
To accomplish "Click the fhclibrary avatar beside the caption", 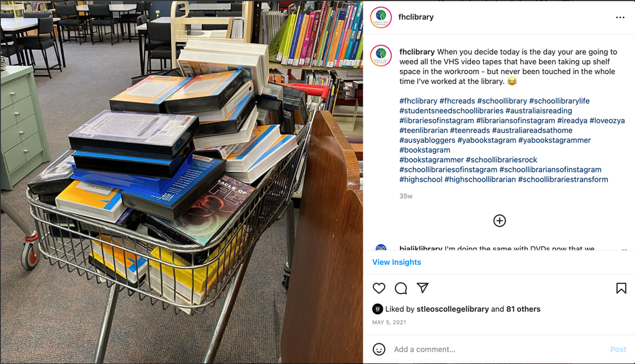I will (x=380, y=55).
